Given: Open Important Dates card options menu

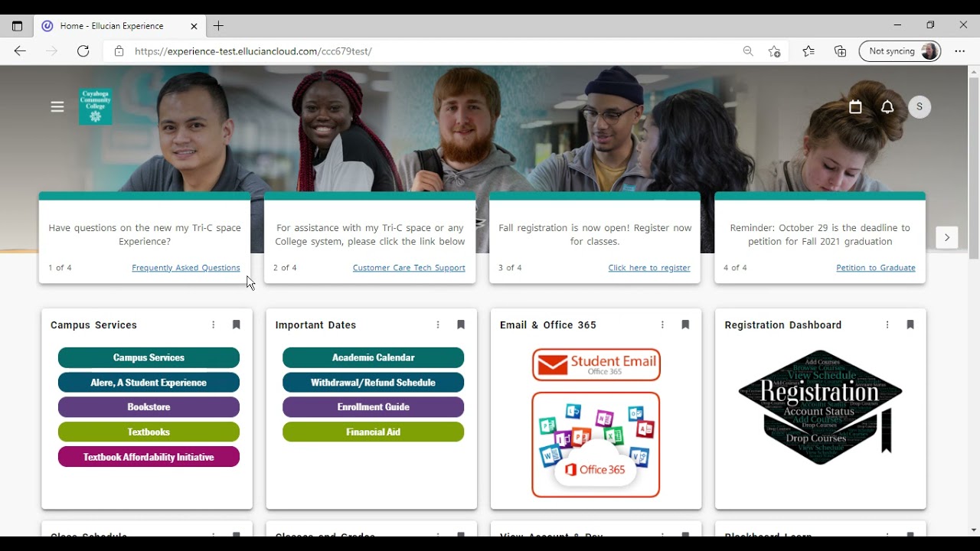Looking at the screenshot, I should pyautogui.click(x=438, y=324).
